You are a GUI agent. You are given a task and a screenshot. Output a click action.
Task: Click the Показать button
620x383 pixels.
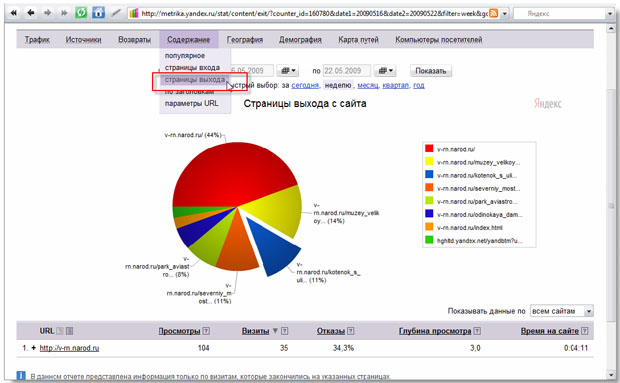click(x=431, y=71)
